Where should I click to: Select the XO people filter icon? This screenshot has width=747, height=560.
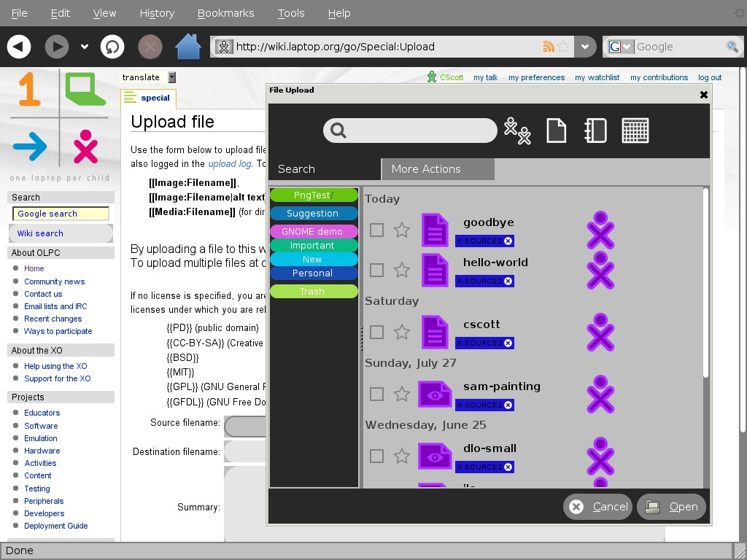[517, 131]
